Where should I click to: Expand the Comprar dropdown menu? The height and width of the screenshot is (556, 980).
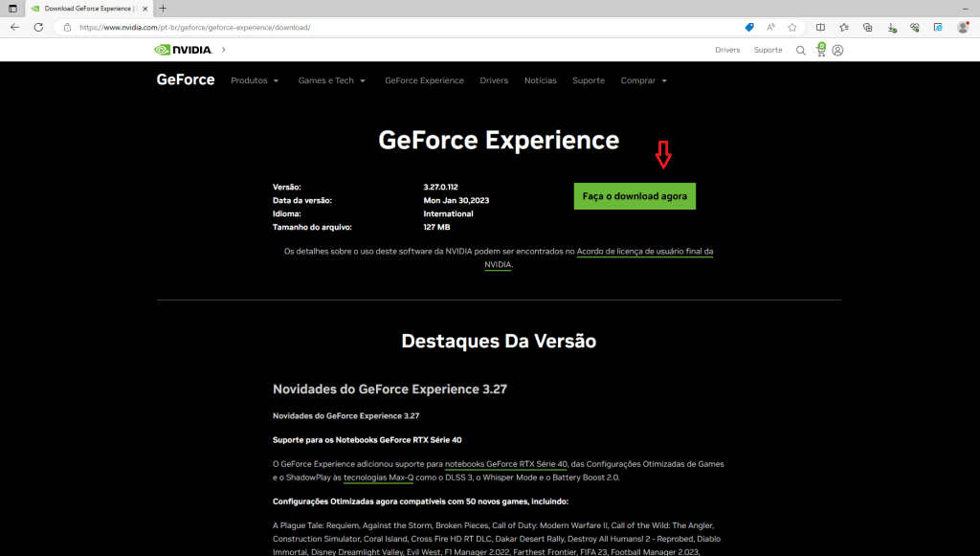point(644,80)
